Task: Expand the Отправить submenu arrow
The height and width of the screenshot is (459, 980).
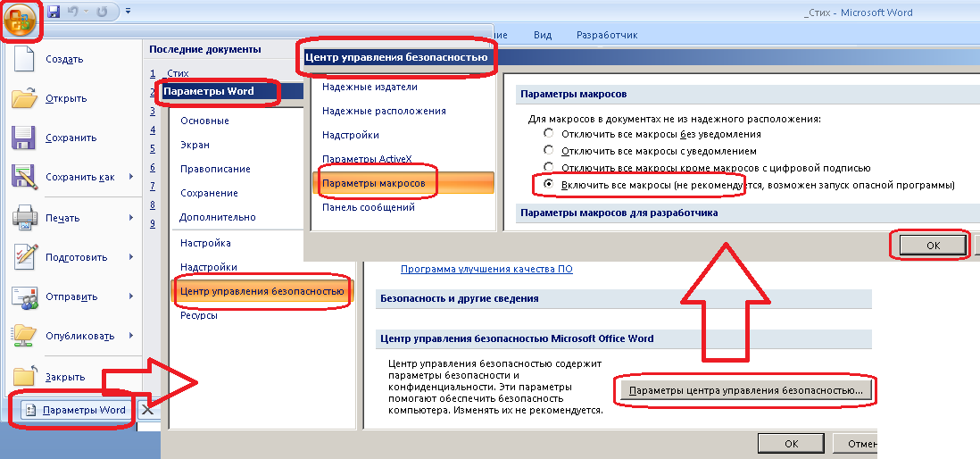Action: point(131,296)
